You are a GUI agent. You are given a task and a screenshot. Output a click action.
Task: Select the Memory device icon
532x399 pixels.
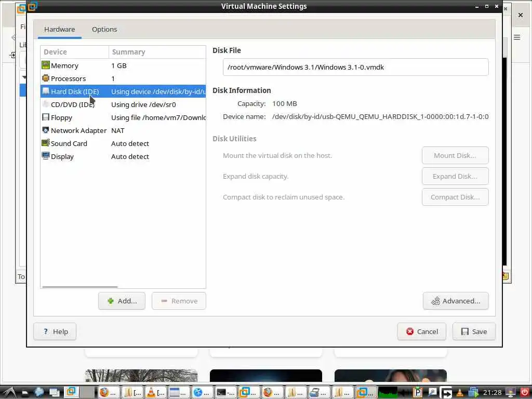(x=46, y=65)
